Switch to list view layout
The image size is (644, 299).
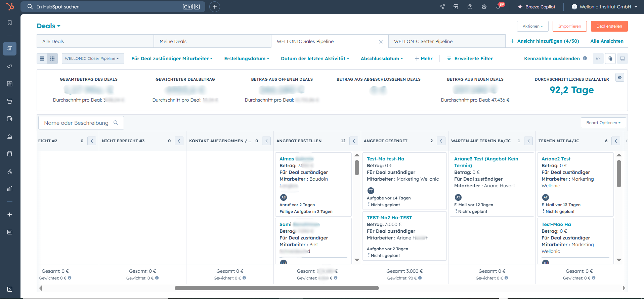click(42, 59)
